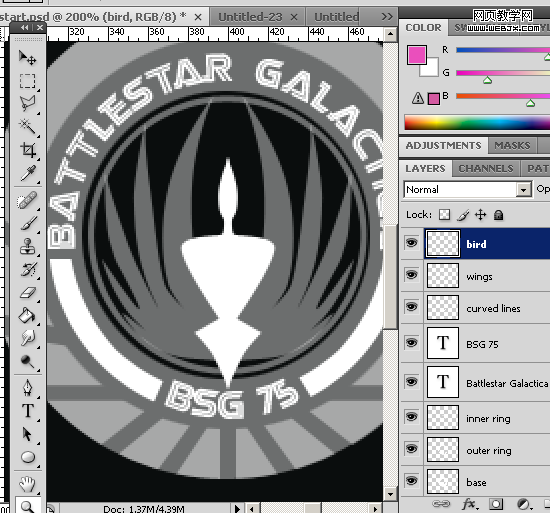This screenshot has height=513, width=550.
Task: Select the Eraser tool
Action: tap(27, 292)
